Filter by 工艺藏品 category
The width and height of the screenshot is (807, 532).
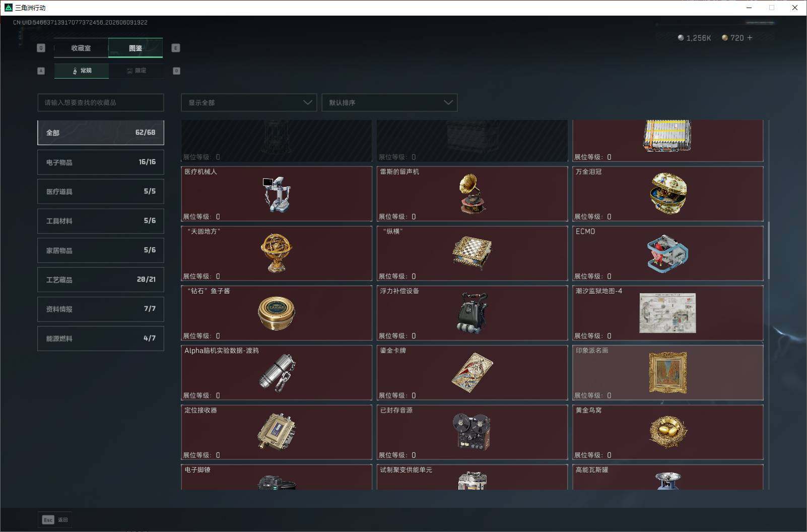pos(101,280)
